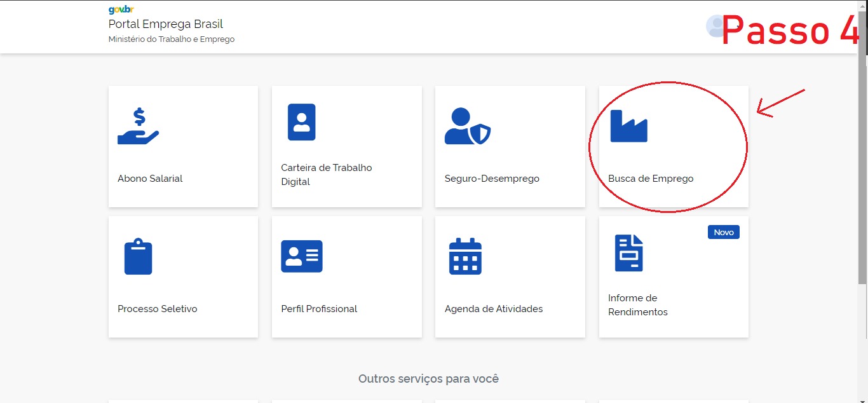Click the Perfil Profissional ID card icon
This screenshot has height=403, width=868.
[x=302, y=256]
